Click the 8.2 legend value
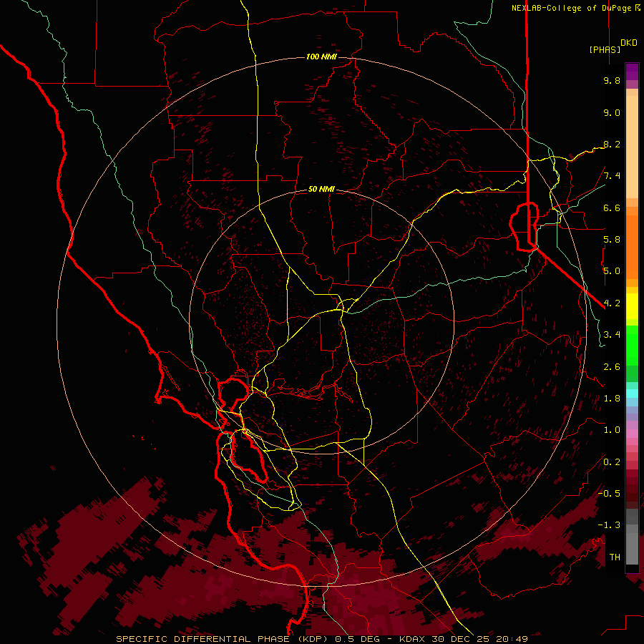Screen dimensions: 644x644 tap(612, 144)
